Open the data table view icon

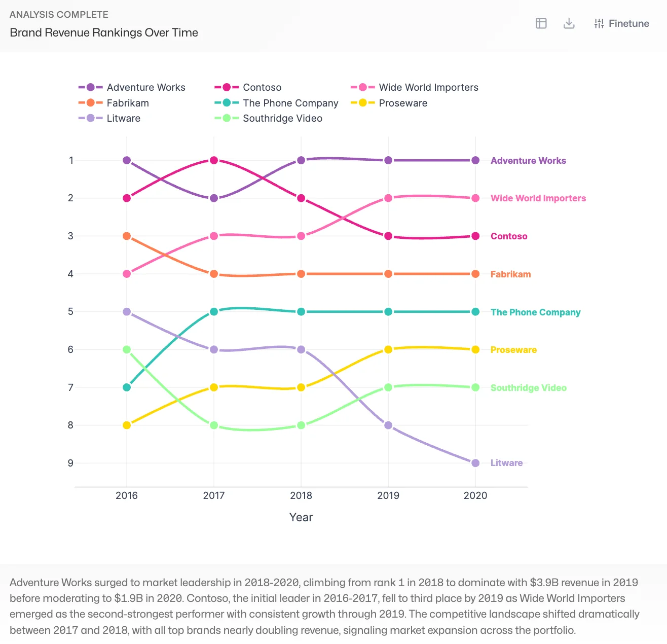point(541,23)
